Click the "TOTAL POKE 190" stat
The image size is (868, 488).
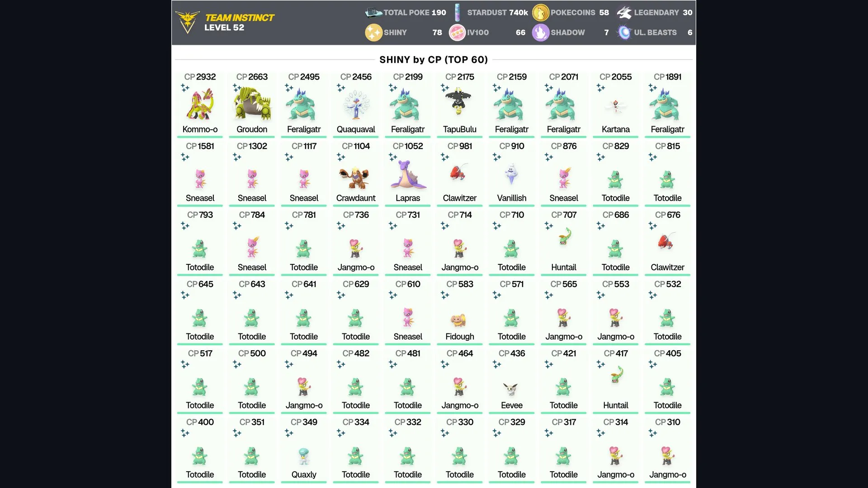click(415, 13)
